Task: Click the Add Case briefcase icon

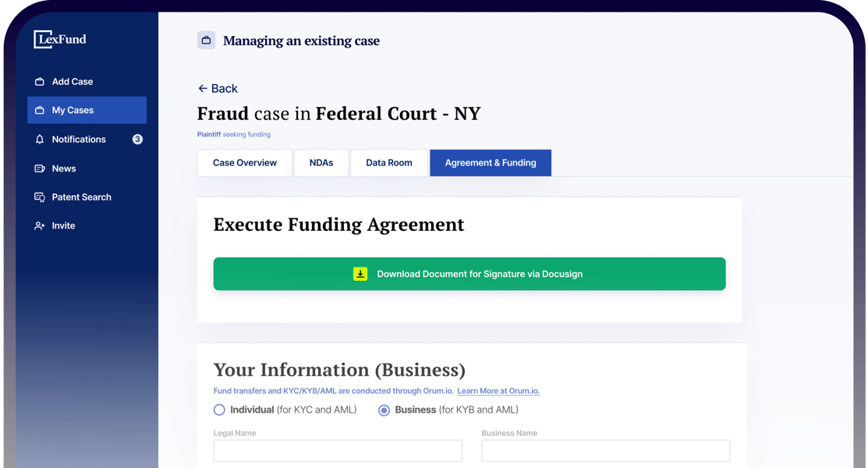Action: pyautogui.click(x=40, y=82)
